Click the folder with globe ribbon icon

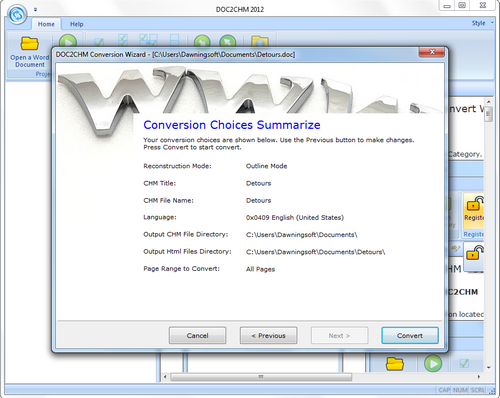tap(260, 42)
